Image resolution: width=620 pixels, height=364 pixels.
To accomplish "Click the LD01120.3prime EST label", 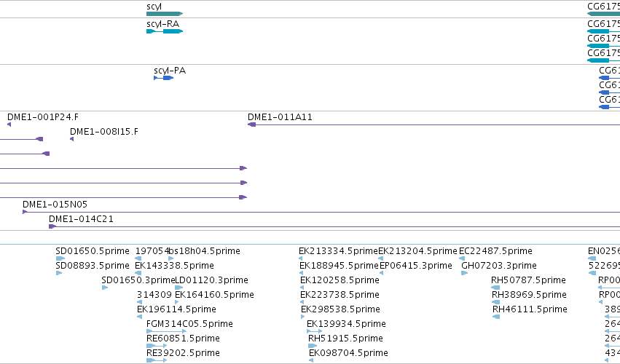I will [x=211, y=280].
